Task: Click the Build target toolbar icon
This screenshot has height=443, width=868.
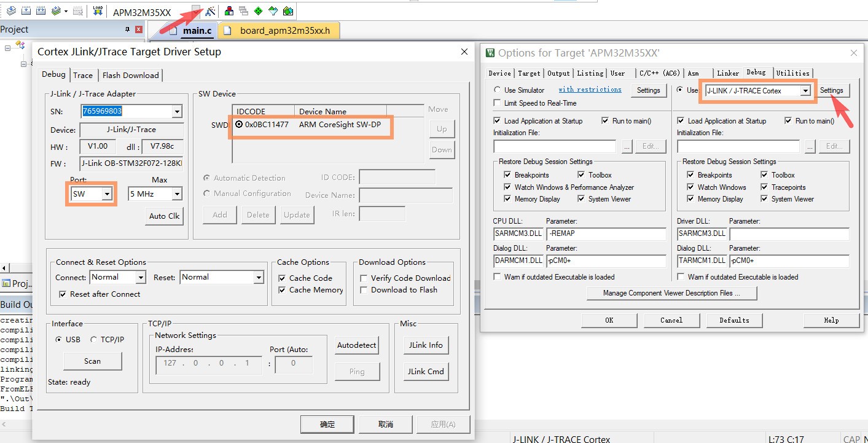Action: (26, 11)
